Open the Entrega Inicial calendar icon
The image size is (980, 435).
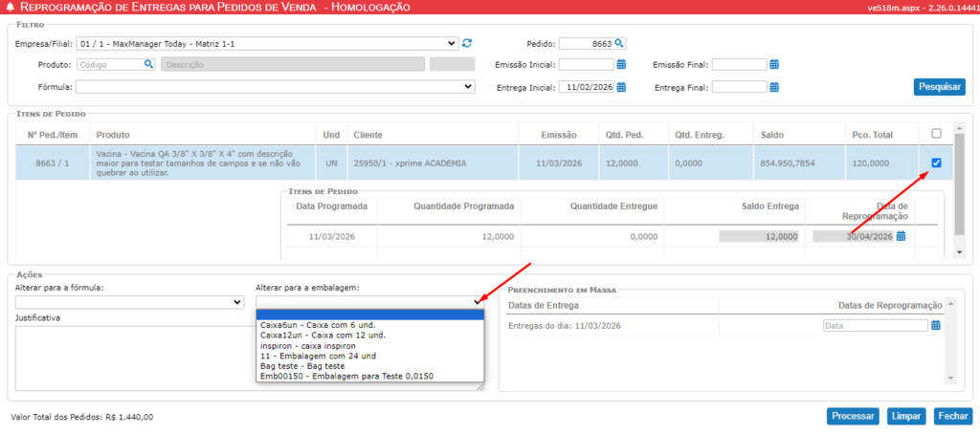click(620, 87)
